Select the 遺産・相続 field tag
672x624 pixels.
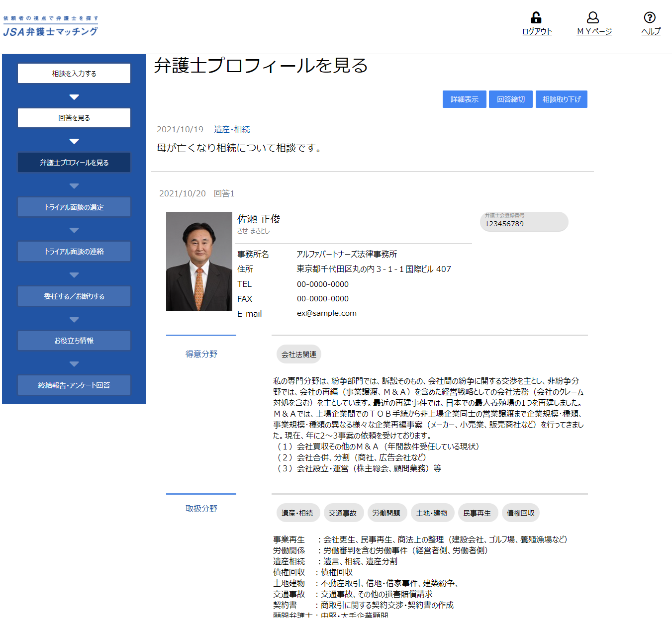pos(297,513)
